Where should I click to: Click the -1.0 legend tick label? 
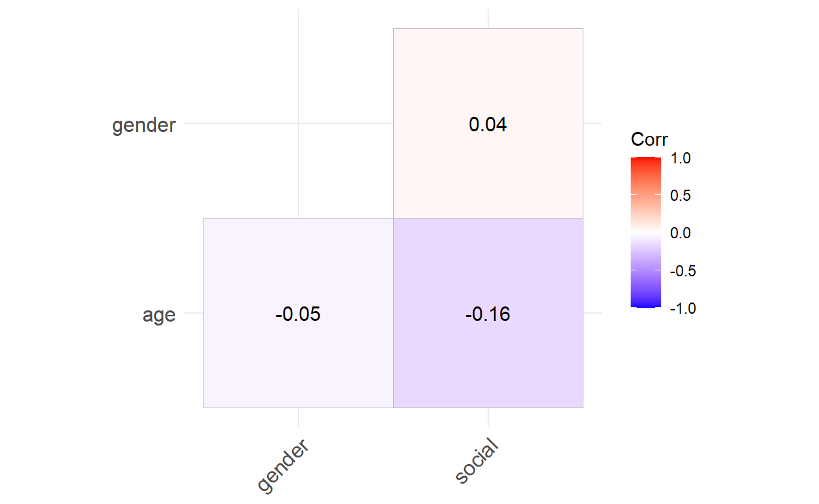[681, 308]
